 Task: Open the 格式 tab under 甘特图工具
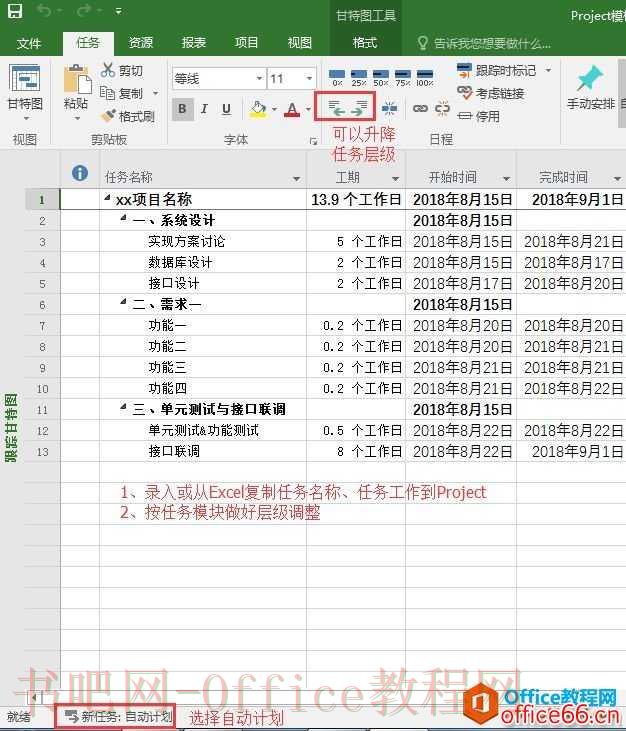click(365, 43)
